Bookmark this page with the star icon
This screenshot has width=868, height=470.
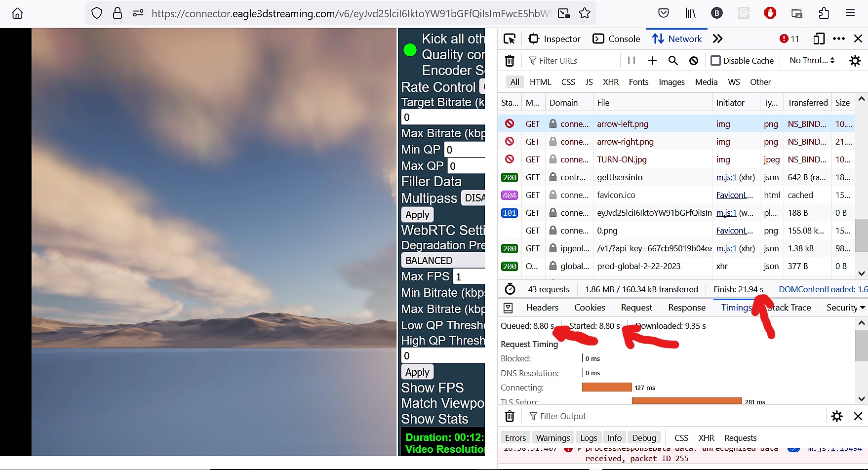click(585, 13)
